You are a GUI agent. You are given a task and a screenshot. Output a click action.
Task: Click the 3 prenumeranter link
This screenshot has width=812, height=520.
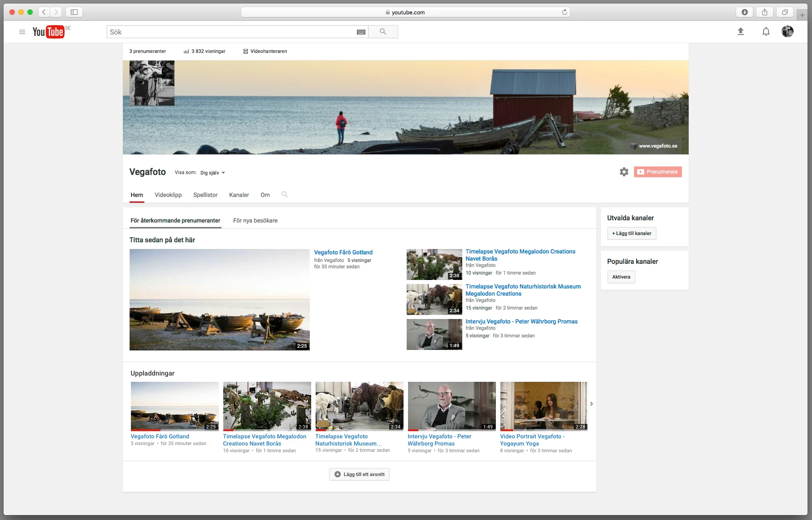(x=148, y=51)
